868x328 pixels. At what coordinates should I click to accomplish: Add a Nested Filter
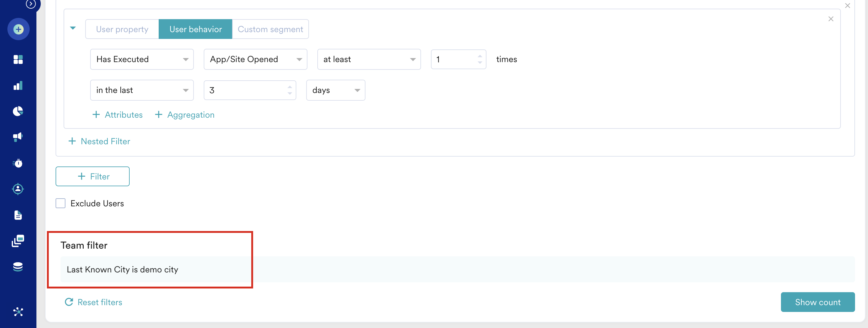[x=99, y=141]
